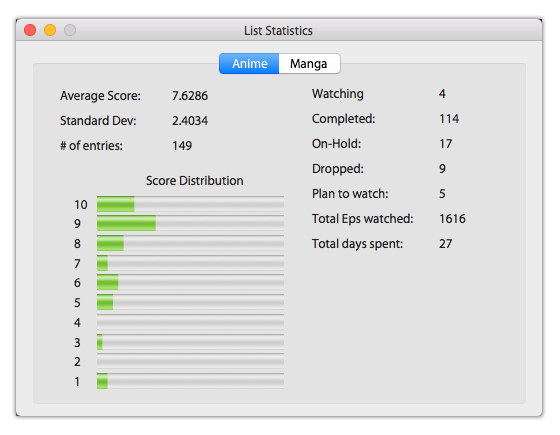
Task: Click the score 10 distribution bar
Action: [190, 204]
